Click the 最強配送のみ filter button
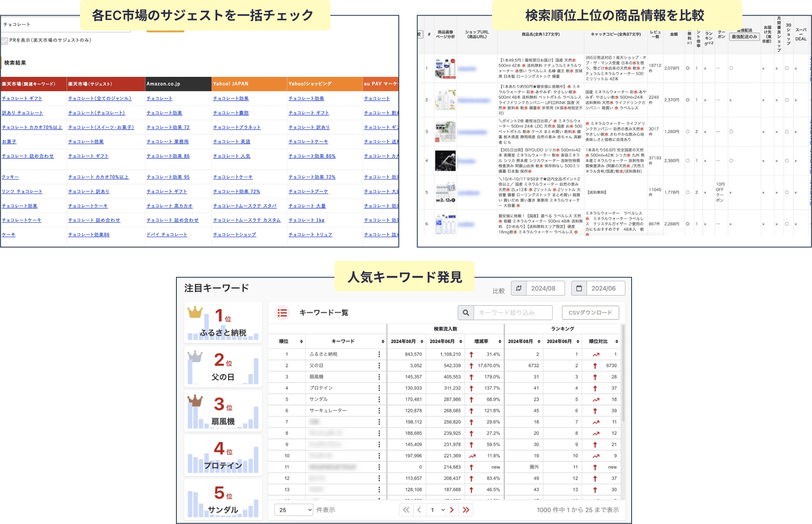 tap(744, 37)
